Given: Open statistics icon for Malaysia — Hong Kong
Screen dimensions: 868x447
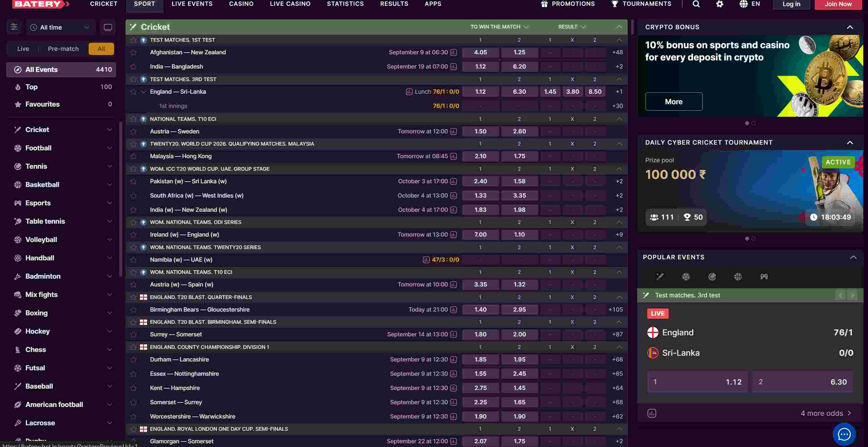Looking at the screenshot, I should (453, 156).
